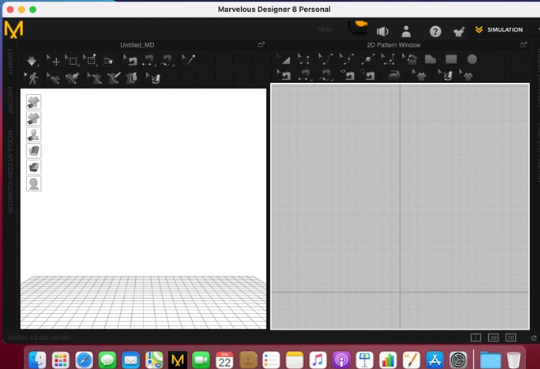The image size is (540, 369).
Task: Select the Tack pin-needle tool in 3D window
Action: [188, 60]
